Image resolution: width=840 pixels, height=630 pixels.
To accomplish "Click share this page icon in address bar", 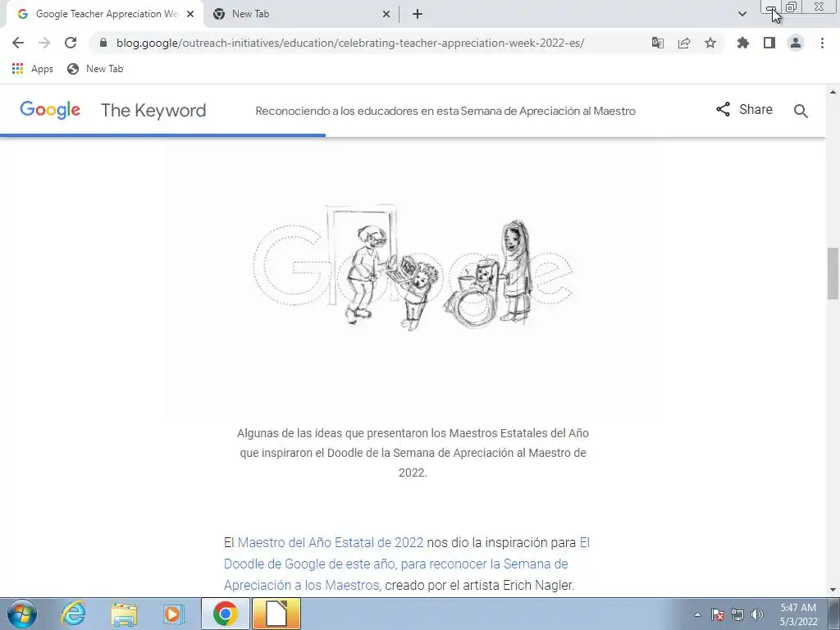I will click(684, 43).
